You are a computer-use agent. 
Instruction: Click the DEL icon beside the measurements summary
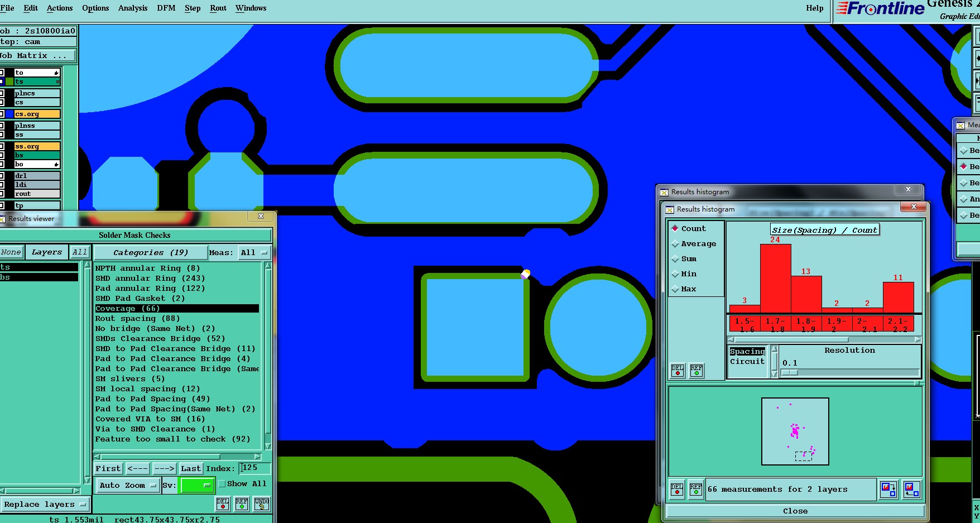(677, 490)
